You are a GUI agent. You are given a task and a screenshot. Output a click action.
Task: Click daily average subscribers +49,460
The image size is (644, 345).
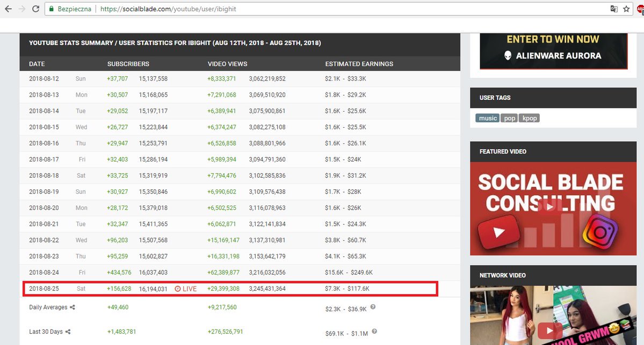point(118,307)
